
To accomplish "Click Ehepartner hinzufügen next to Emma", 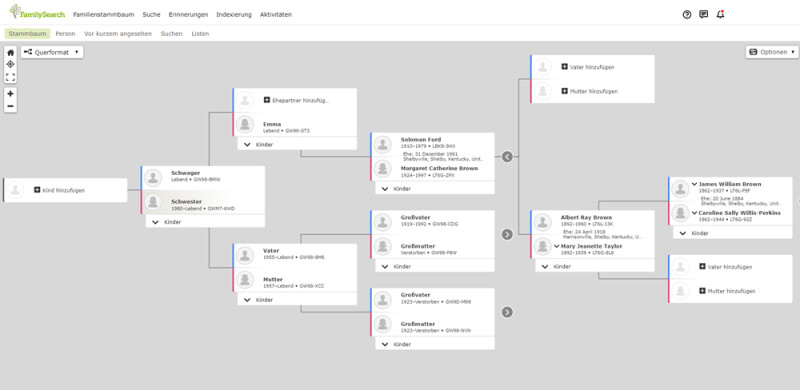I will (295, 100).
